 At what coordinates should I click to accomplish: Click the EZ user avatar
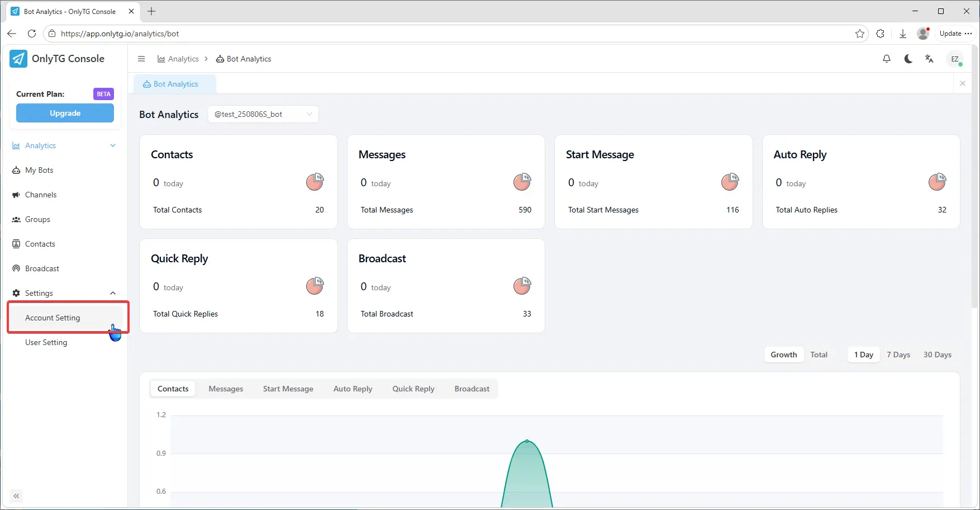[x=955, y=59]
